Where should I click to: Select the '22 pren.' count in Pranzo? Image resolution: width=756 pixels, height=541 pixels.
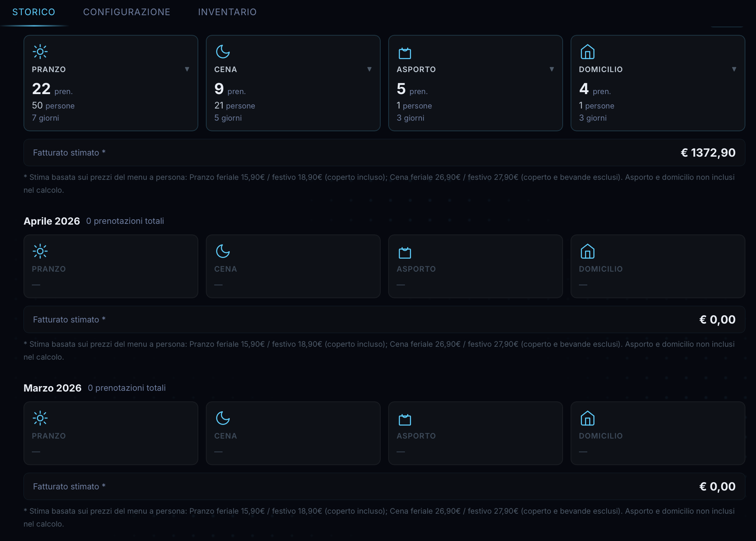pyautogui.click(x=52, y=89)
